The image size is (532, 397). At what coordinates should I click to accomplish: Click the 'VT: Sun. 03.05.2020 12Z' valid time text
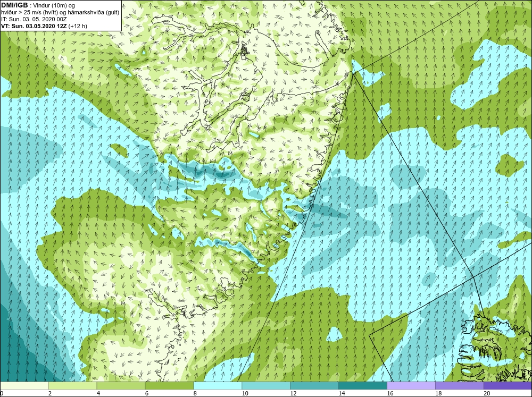34,26
